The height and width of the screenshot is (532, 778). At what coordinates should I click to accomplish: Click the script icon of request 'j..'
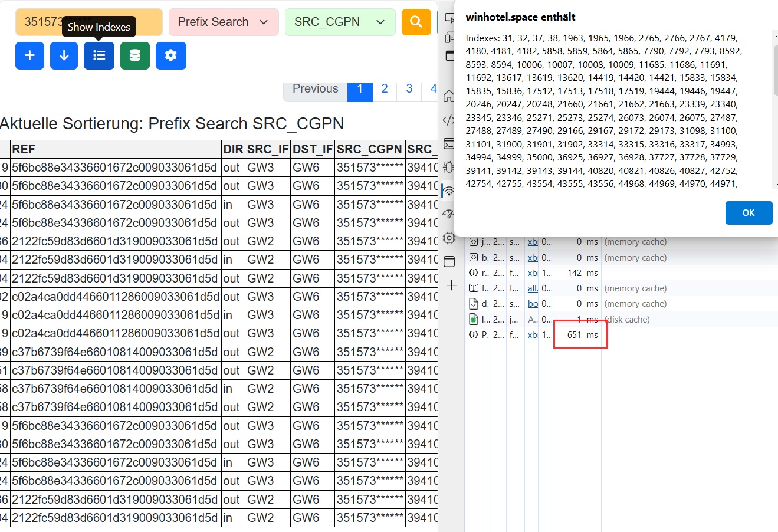click(473, 242)
